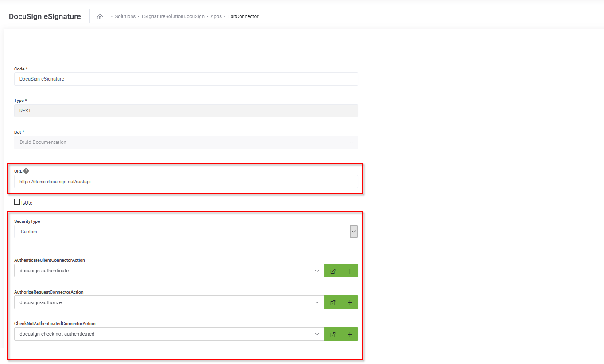Click plus icon beside CheckNotAuthenticatedConnectorAction

(349, 334)
